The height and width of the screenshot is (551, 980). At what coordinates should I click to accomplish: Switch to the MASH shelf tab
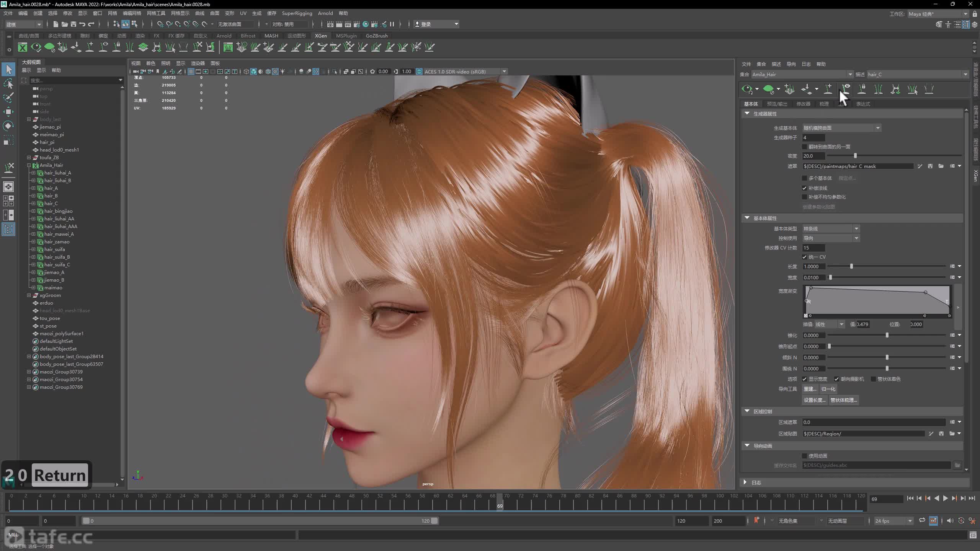click(x=271, y=36)
